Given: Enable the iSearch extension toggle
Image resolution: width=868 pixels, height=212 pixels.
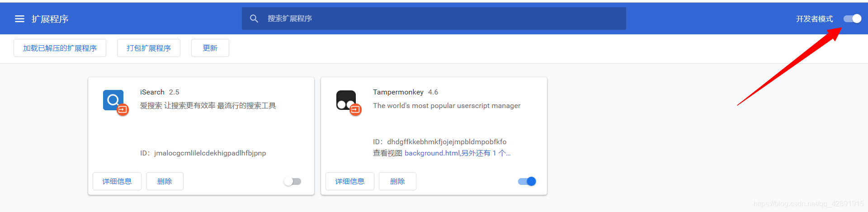Looking at the screenshot, I should [x=292, y=181].
